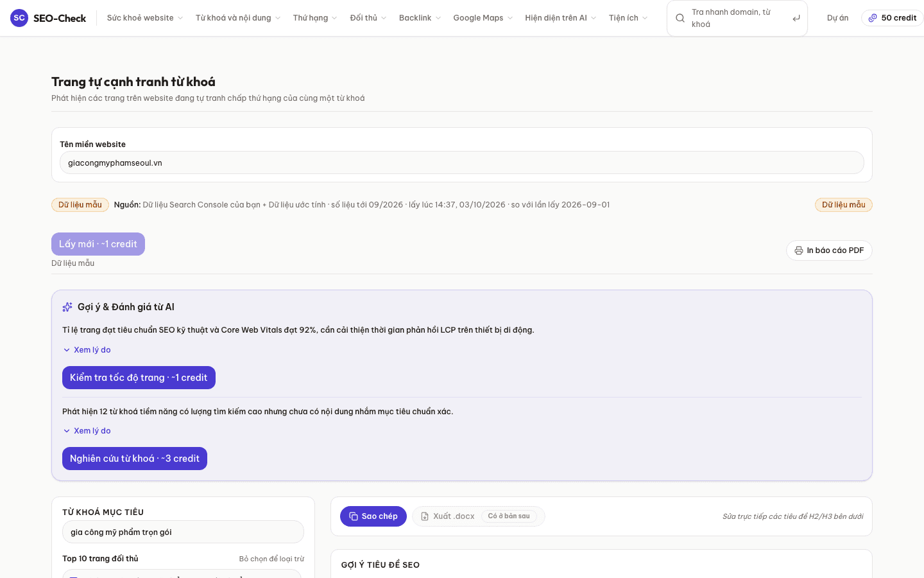Click the Sao chép button
This screenshot has height=578, width=924.
(373, 516)
